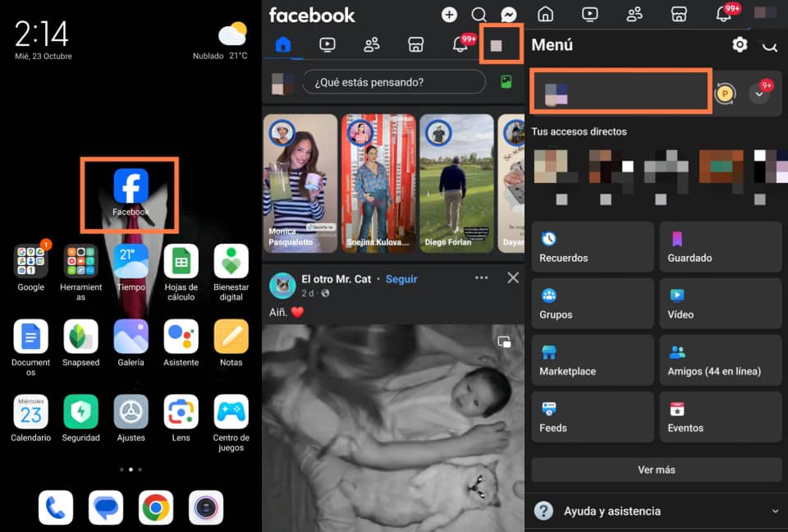Open Recuerdos shortcut
Viewport: 788px width, 532px height.
pos(593,247)
